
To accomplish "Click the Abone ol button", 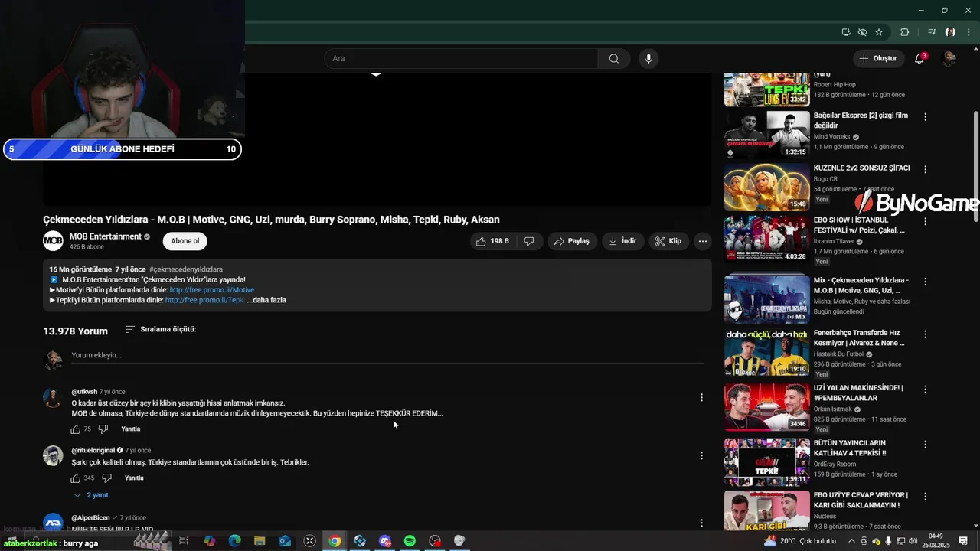I will (x=185, y=241).
